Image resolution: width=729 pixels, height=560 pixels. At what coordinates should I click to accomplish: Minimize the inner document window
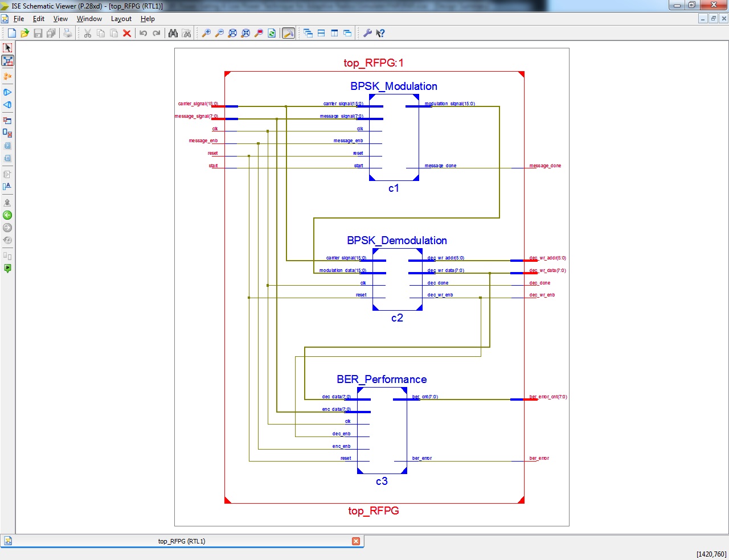(703, 19)
